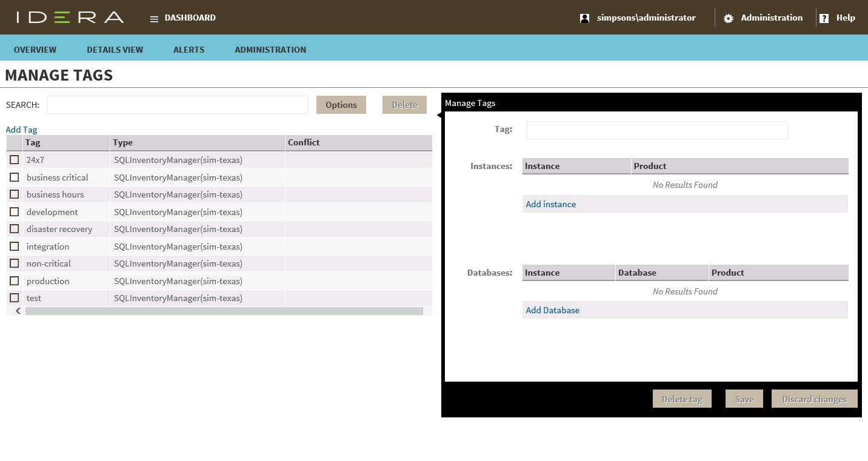Check the 24x7 tag checkbox
Image resolution: width=868 pixels, height=461 pixels.
pyautogui.click(x=14, y=159)
